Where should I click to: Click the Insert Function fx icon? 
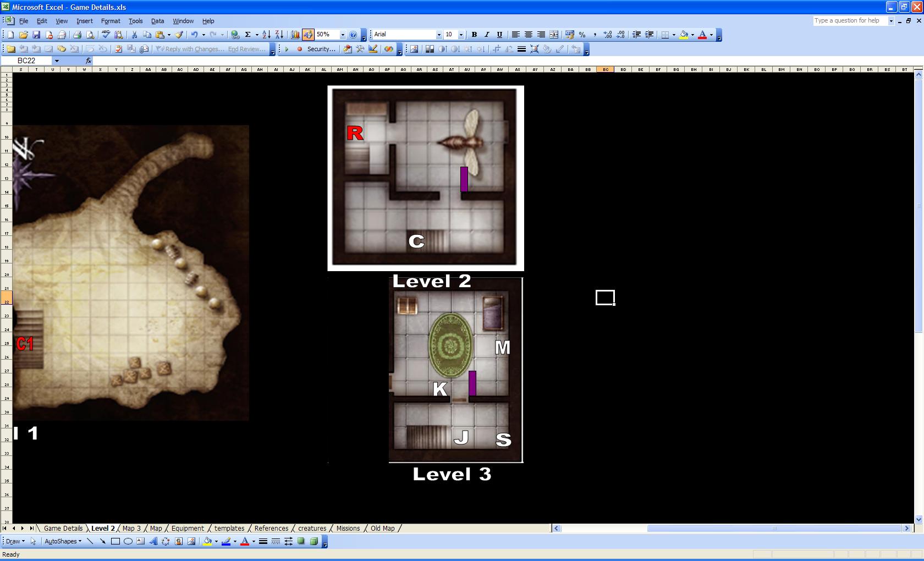point(89,61)
